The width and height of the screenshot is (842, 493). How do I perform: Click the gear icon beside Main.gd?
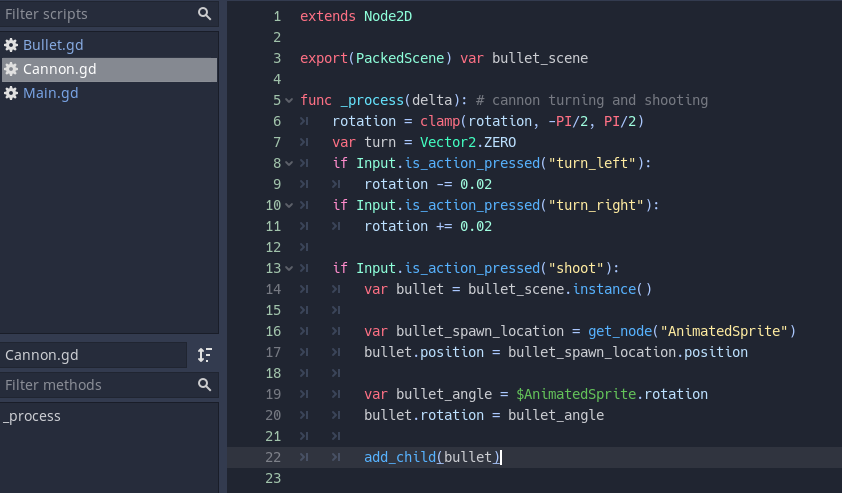(x=11, y=93)
